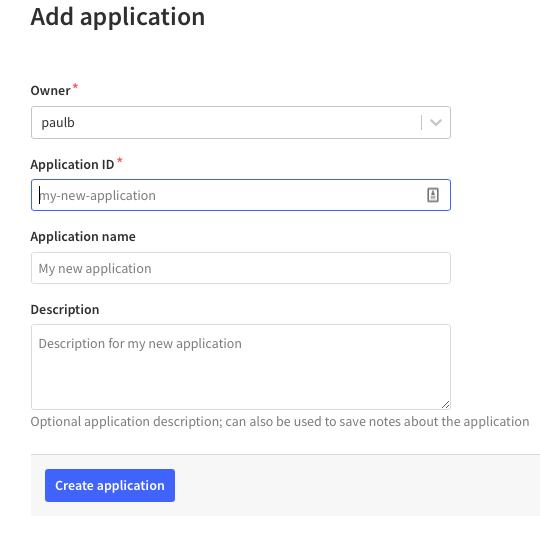Click the Application name label

pos(83,237)
